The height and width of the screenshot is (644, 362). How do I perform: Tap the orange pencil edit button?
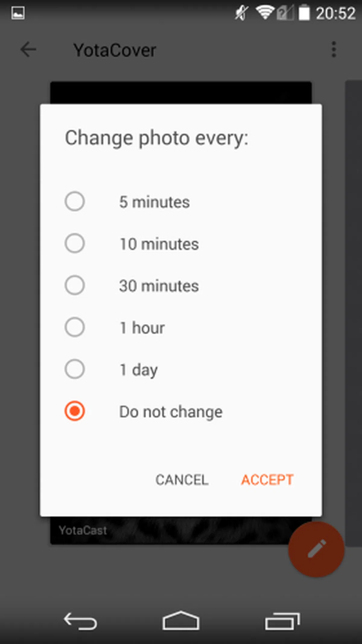[x=316, y=549]
